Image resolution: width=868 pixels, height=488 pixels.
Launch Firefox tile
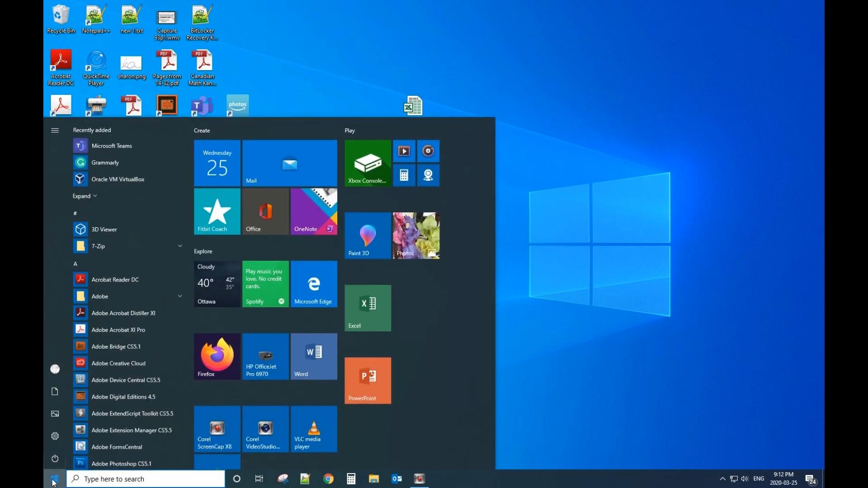coord(217,357)
